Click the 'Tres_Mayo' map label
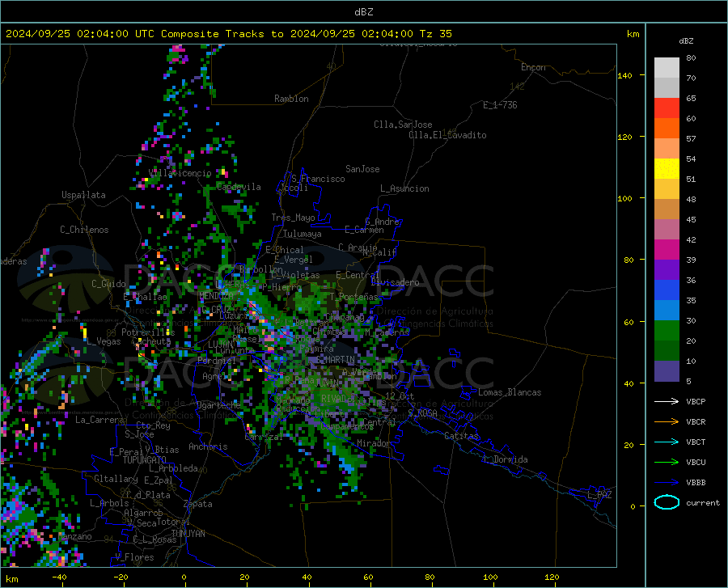 pyautogui.click(x=293, y=218)
